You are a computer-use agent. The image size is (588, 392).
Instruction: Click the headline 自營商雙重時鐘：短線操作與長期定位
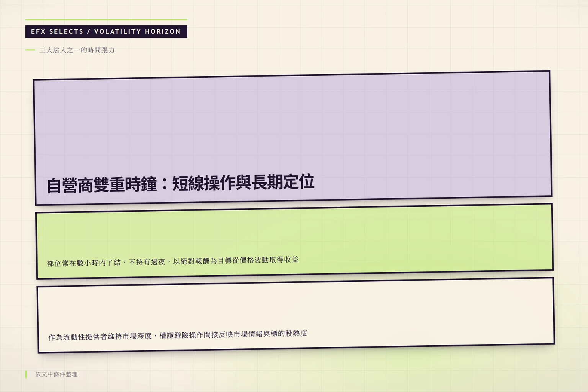tap(180, 184)
